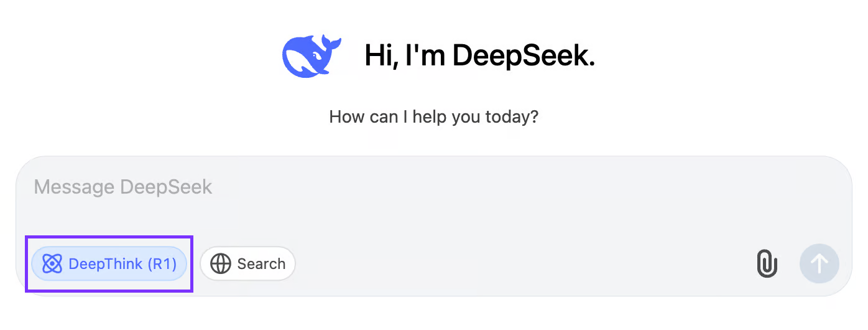The image size is (868, 330).
Task: Select the "Search" text label
Action: (x=261, y=264)
